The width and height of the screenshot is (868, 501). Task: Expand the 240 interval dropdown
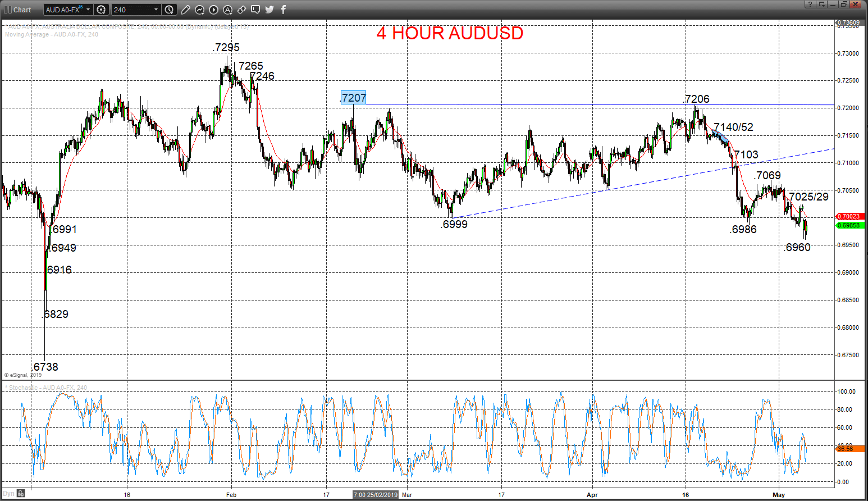point(156,10)
